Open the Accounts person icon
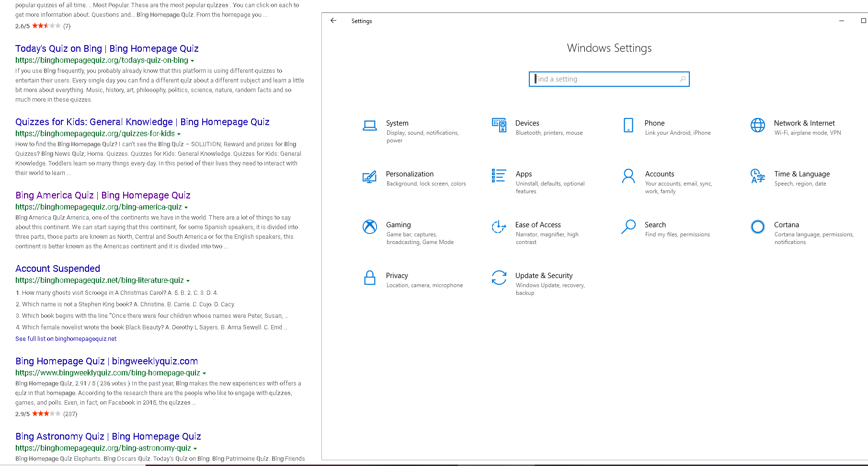The image size is (868, 466). pyautogui.click(x=628, y=176)
